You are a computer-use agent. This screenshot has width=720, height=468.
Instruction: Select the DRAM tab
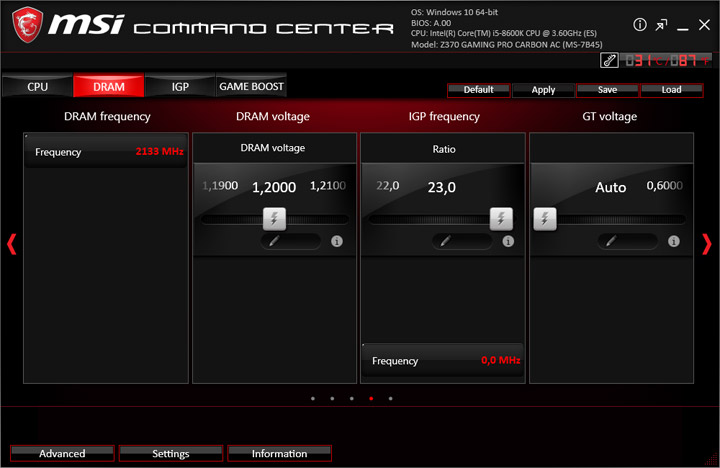point(109,86)
